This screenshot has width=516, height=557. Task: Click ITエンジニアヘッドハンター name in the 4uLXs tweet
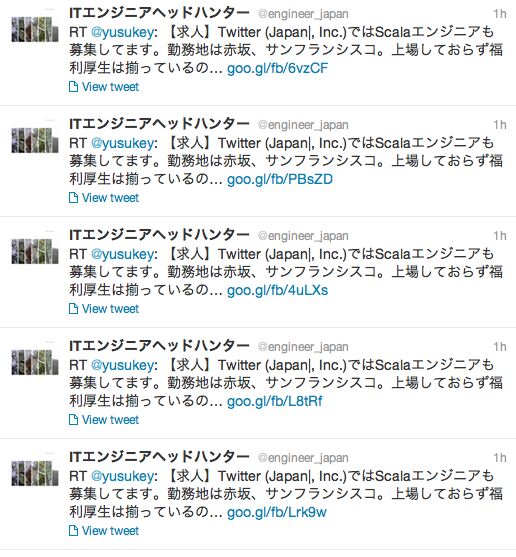tap(159, 234)
